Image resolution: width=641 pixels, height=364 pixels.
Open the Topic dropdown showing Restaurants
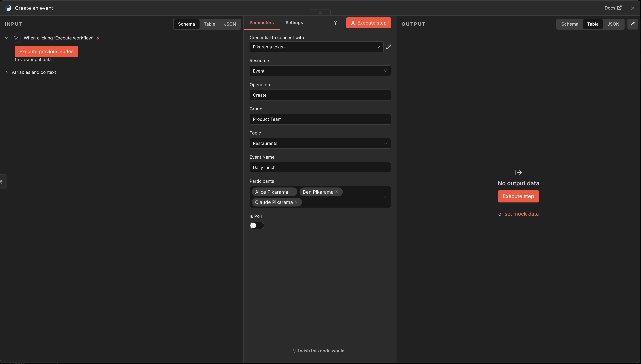[x=320, y=143]
